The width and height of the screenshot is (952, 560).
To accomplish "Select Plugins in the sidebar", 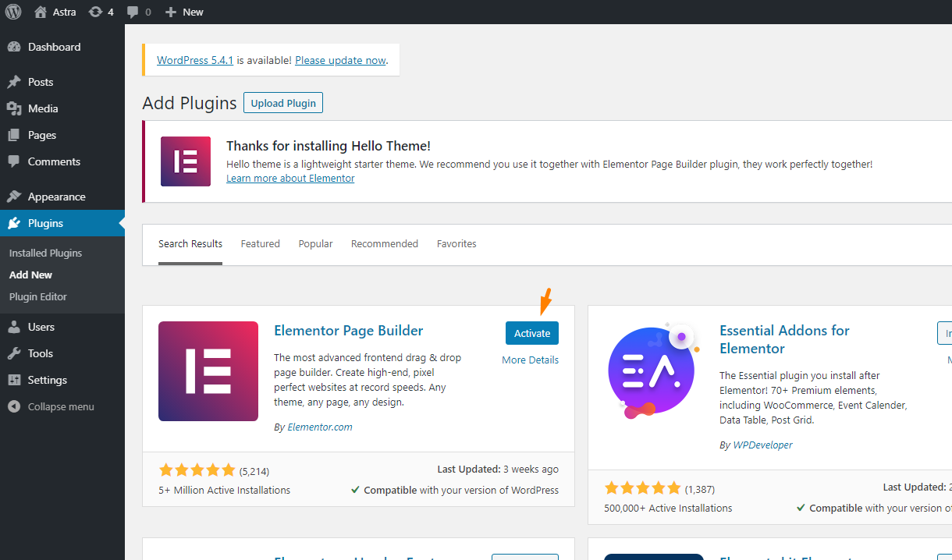I will [62, 223].
